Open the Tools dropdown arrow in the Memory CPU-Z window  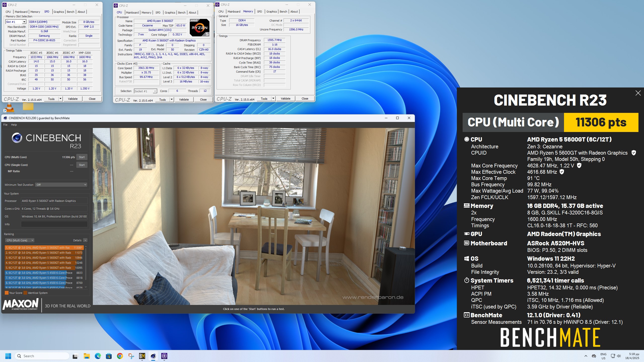pos(273,99)
